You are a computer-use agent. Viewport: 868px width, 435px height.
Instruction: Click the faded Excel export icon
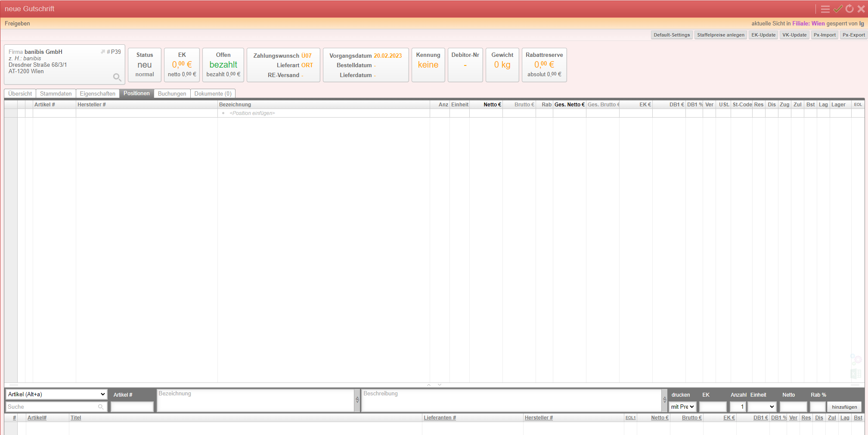(856, 374)
